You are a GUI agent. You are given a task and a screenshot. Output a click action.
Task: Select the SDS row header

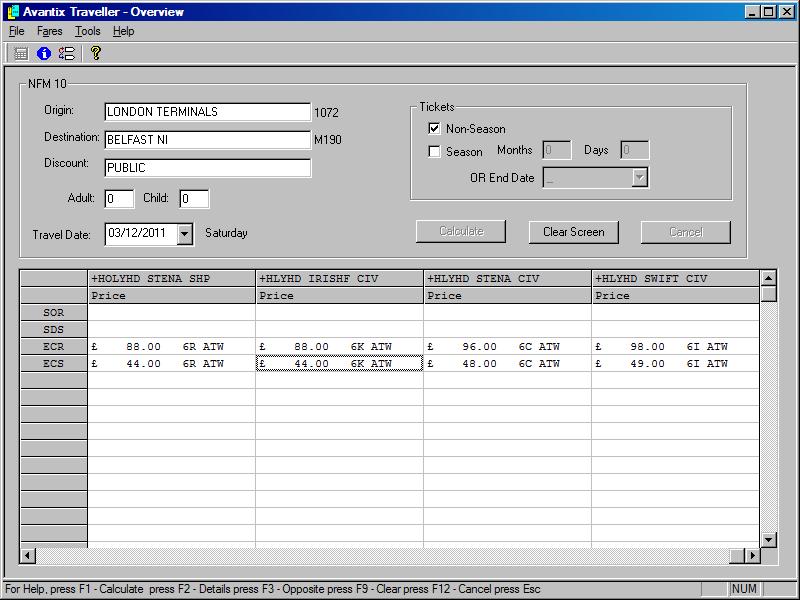[54, 330]
